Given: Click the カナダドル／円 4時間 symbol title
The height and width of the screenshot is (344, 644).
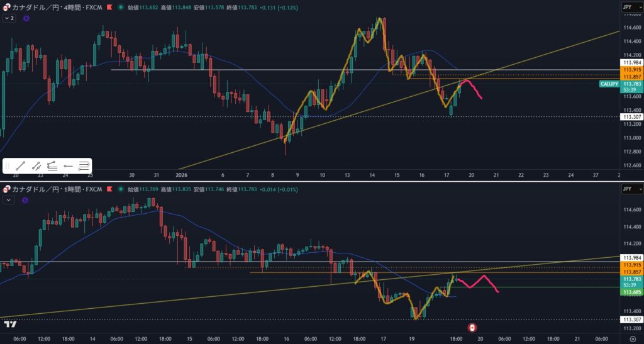Looking at the screenshot, I should tap(55, 8).
